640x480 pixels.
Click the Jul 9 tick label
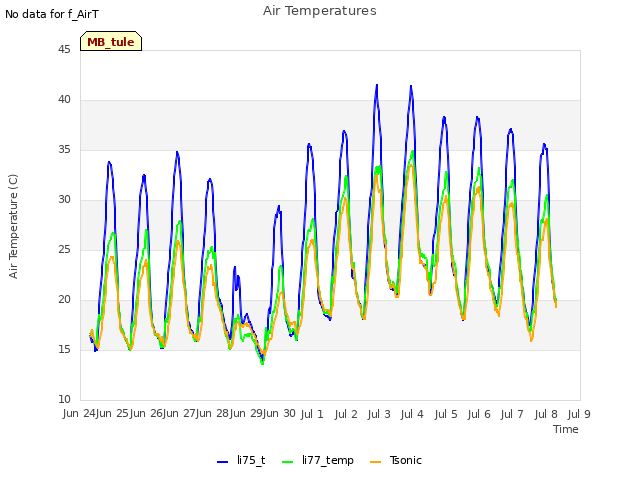click(x=579, y=414)
